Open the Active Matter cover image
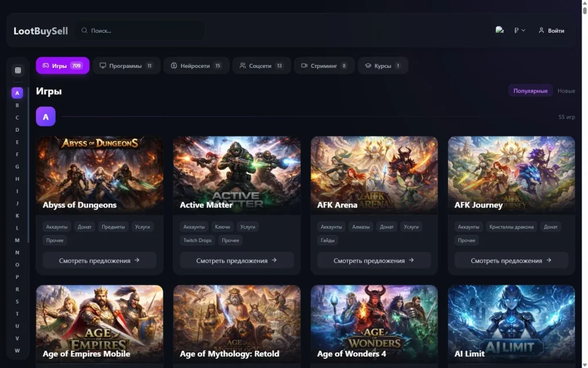The height and width of the screenshot is (368, 588). click(x=237, y=175)
